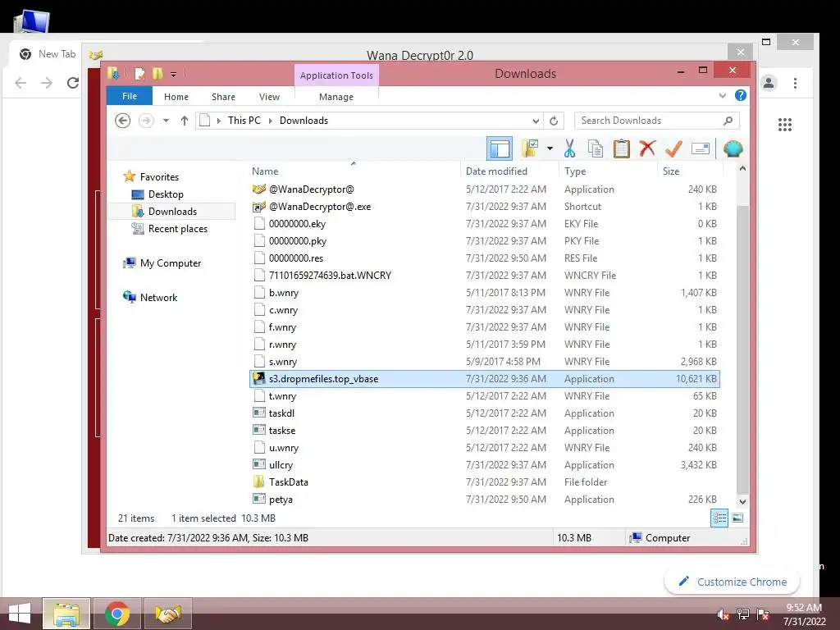Viewport: 840px width, 630px height.
Task: Click the arrow after This PC in path
Action: (x=270, y=121)
